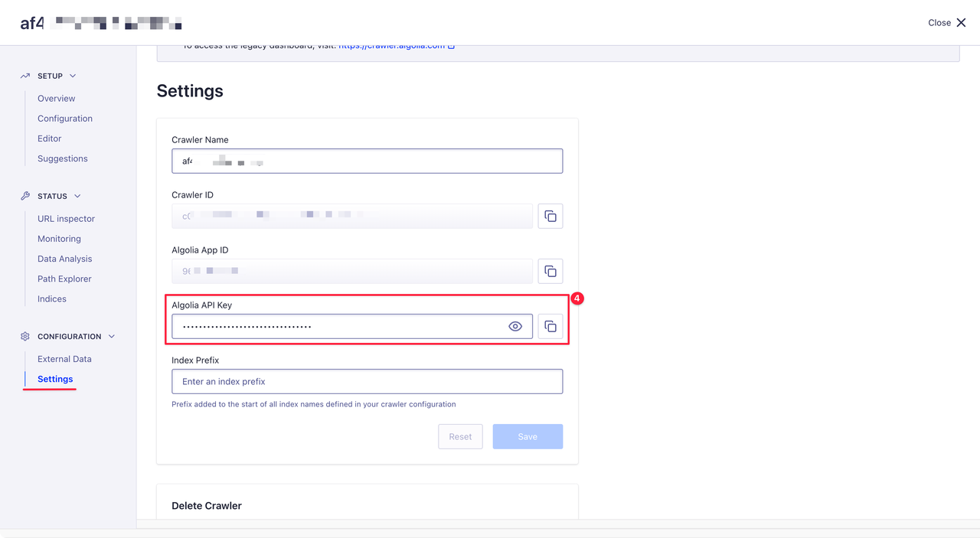Focus the Index Prefix input field
The width and height of the screenshot is (980, 538).
tap(367, 381)
